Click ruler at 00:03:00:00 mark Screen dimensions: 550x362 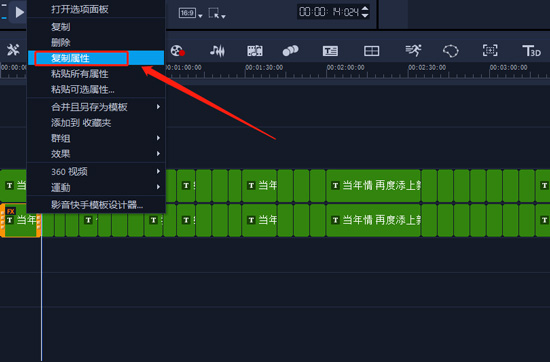pyautogui.click(x=508, y=68)
